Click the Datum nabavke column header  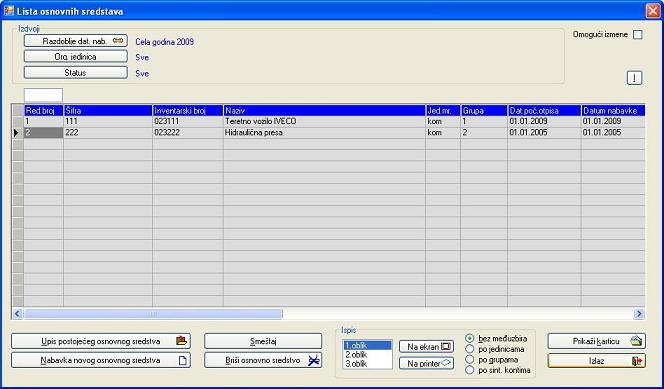pyautogui.click(x=613, y=110)
